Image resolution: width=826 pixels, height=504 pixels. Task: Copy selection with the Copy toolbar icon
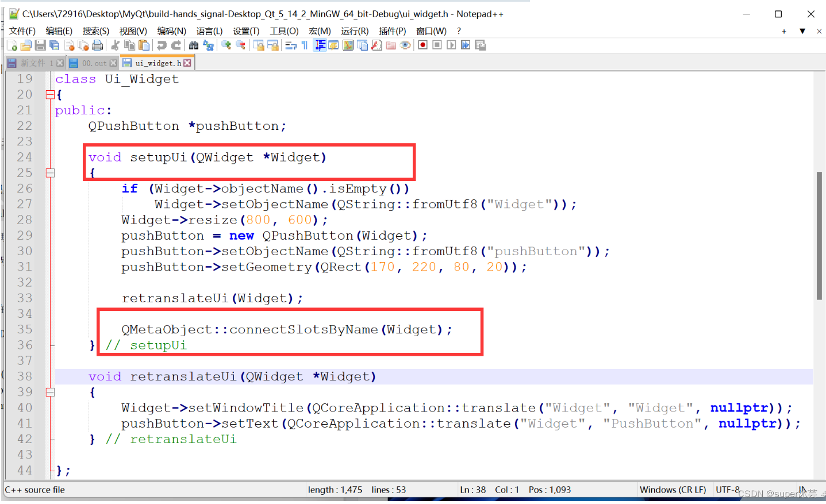pyautogui.click(x=130, y=45)
